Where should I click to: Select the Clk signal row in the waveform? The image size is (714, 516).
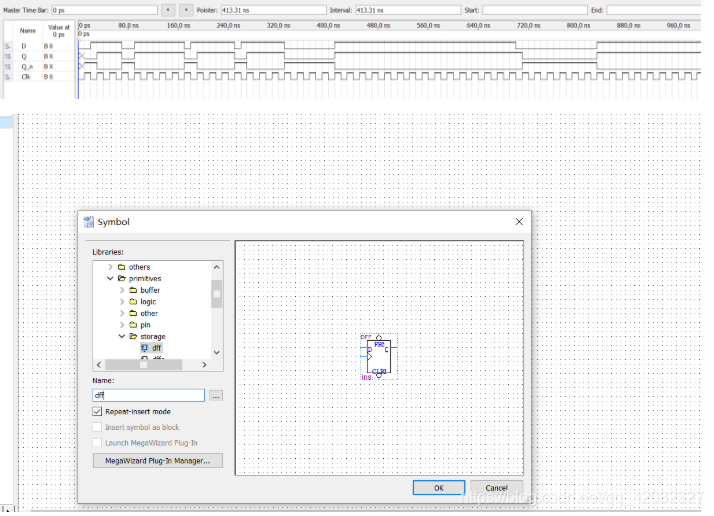coord(39,77)
